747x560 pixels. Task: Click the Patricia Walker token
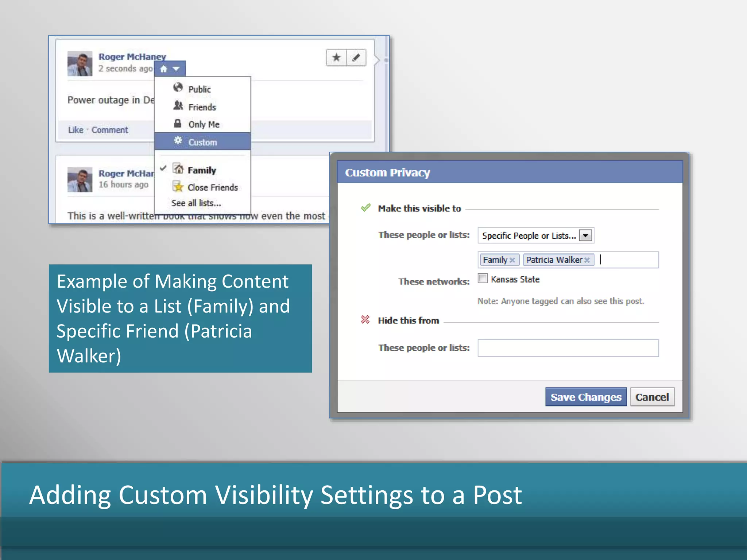pos(558,260)
